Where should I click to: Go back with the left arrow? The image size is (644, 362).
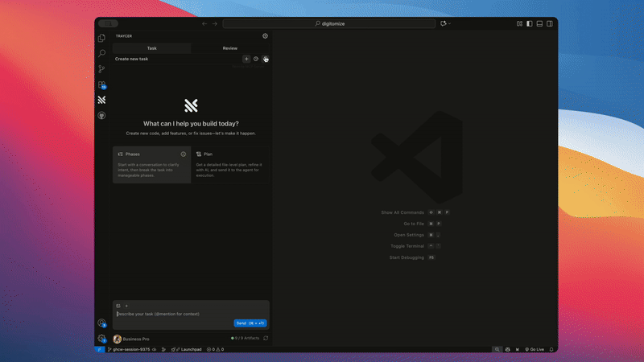pos(204,24)
